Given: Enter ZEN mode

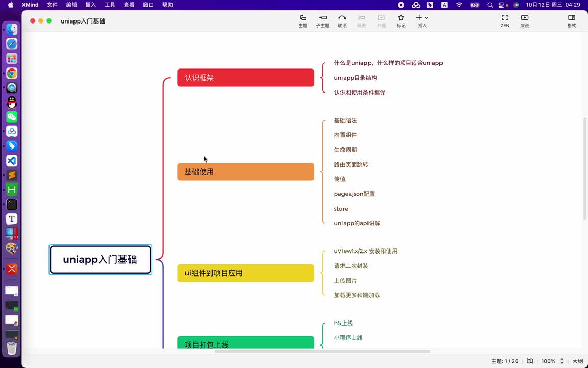Looking at the screenshot, I should coord(505,21).
